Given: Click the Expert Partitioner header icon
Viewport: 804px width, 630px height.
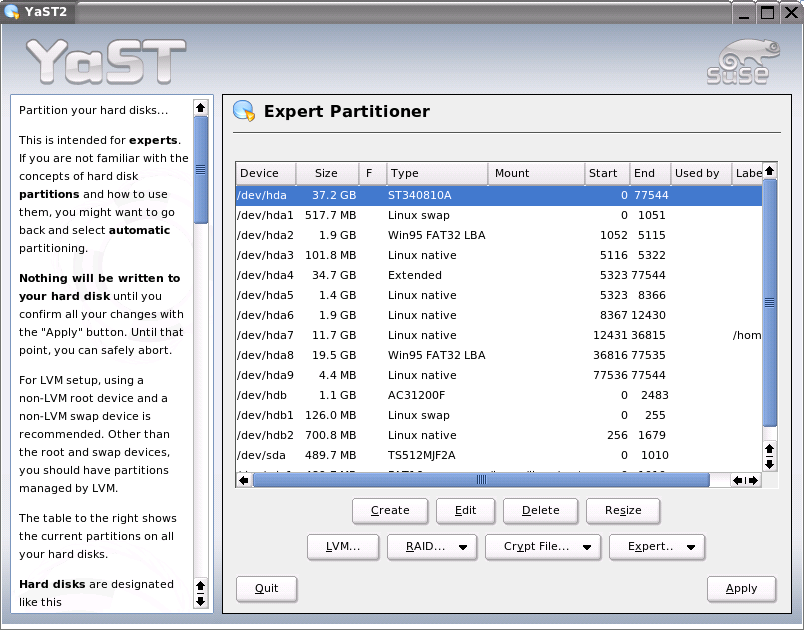Looking at the screenshot, I should 243,111.
